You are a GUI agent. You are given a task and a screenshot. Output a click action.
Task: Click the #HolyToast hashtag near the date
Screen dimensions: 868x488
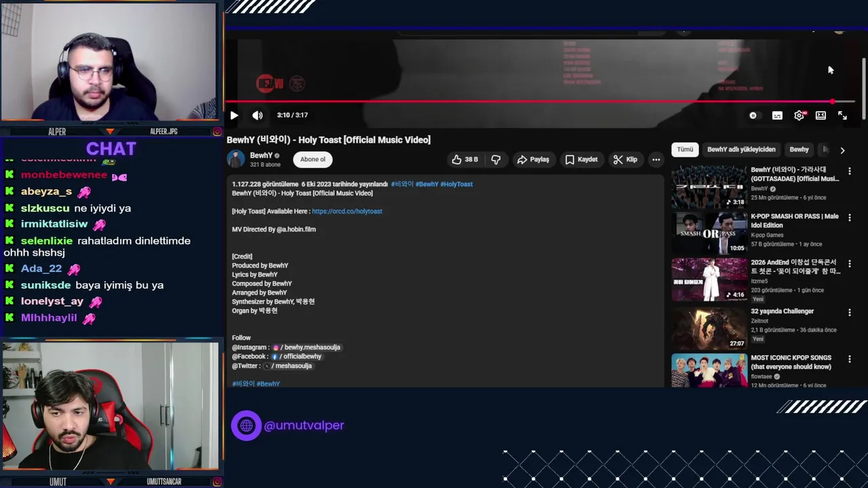point(456,184)
